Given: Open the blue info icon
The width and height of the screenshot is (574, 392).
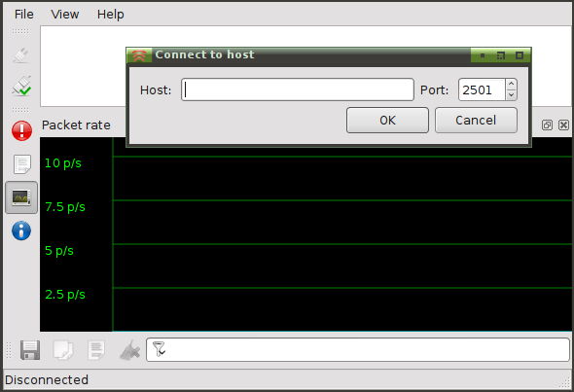Looking at the screenshot, I should 21,231.
